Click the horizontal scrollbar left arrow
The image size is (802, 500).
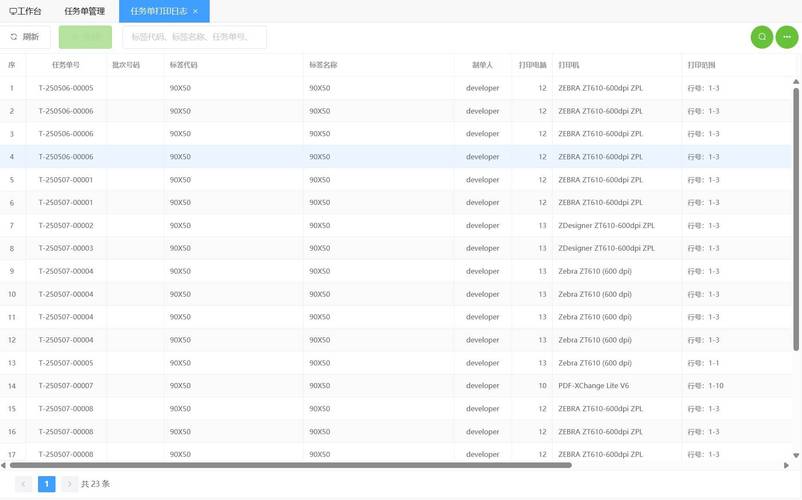[x=4, y=465]
